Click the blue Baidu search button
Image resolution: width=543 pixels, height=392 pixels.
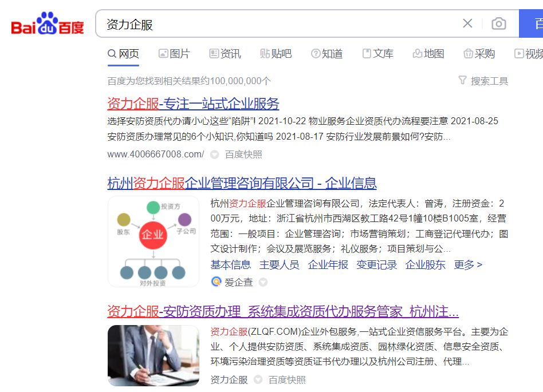[x=531, y=23]
